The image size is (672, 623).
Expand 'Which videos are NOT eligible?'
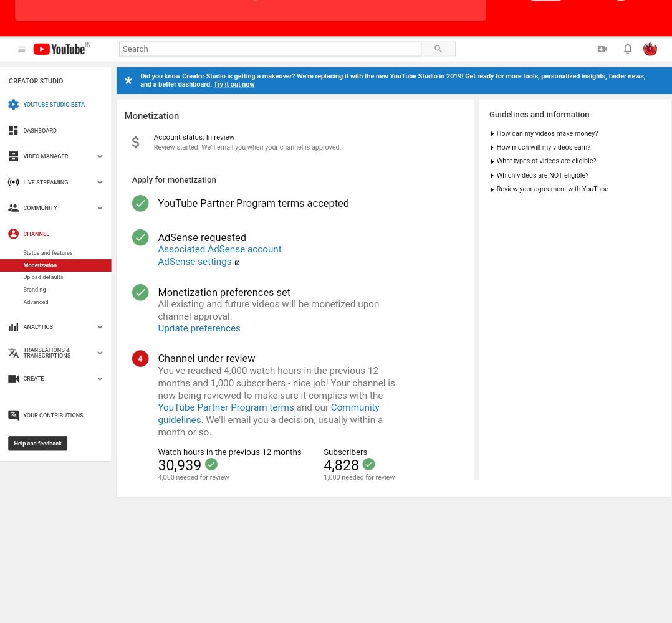click(539, 175)
